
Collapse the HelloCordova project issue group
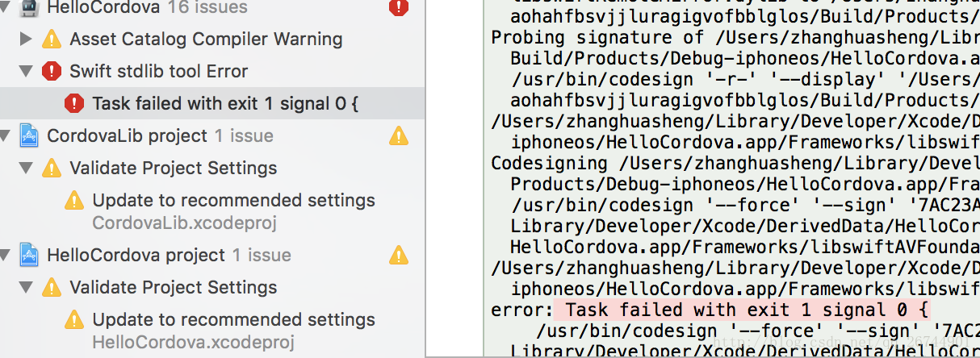[5, 255]
